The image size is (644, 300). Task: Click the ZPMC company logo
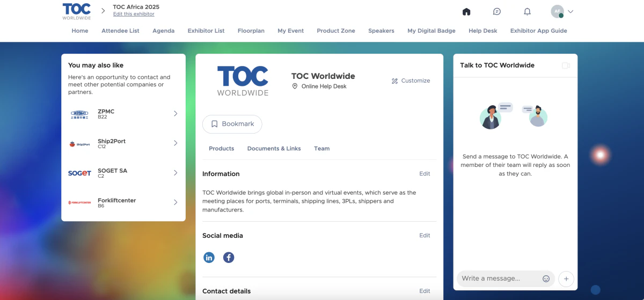point(79,114)
